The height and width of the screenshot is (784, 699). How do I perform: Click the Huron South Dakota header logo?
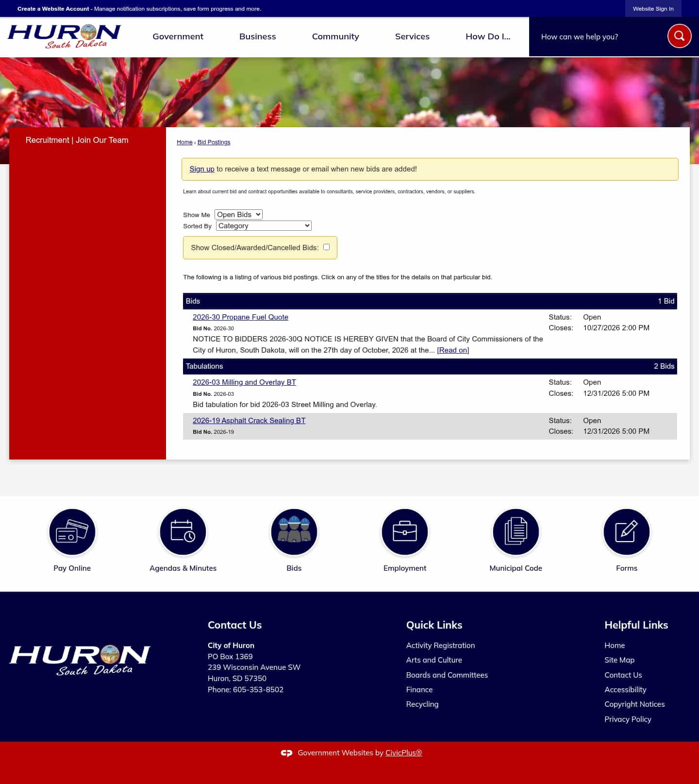(x=65, y=36)
